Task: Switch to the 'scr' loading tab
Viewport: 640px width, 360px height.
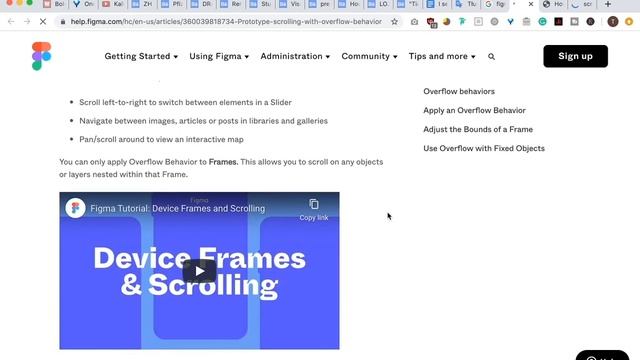Action: [582, 4]
